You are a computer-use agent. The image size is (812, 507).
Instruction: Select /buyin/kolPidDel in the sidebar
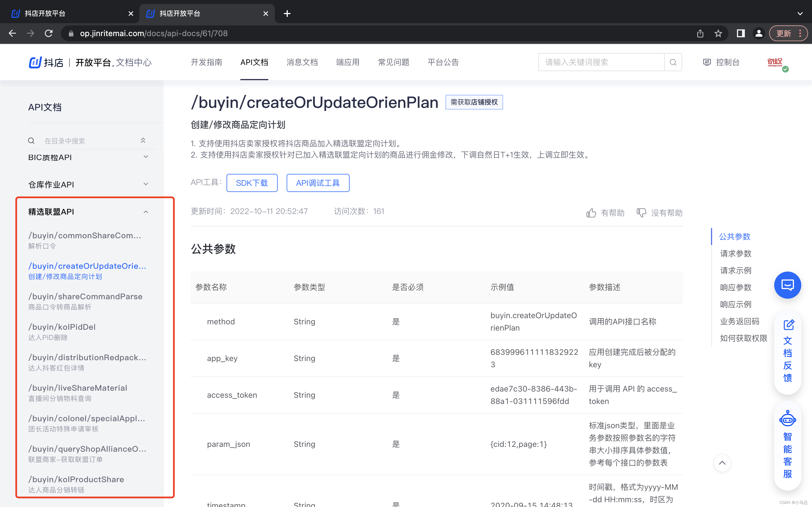[x=62, y=327]
